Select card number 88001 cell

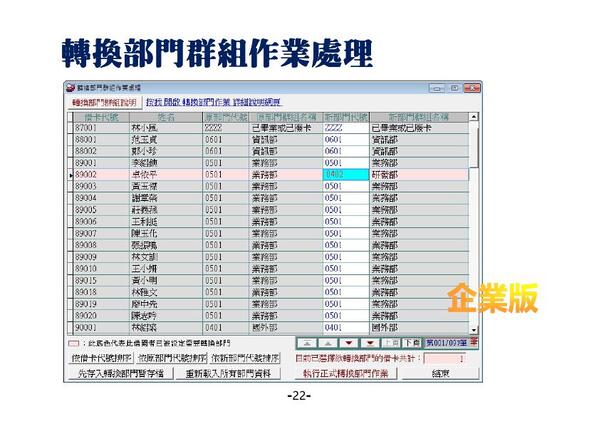point(101,139)
